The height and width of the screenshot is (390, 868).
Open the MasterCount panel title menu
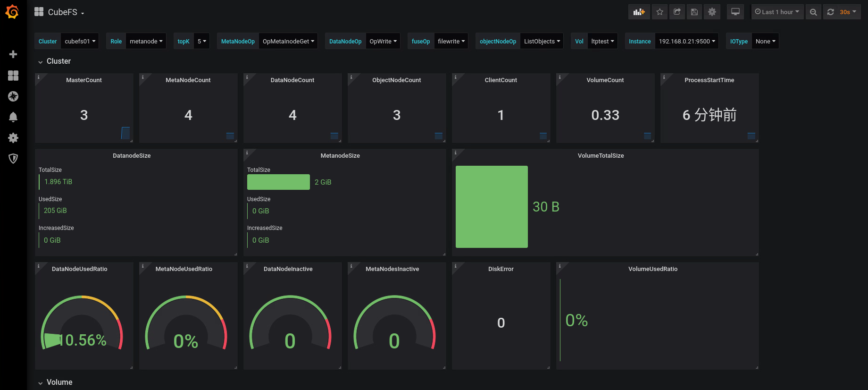84,80
